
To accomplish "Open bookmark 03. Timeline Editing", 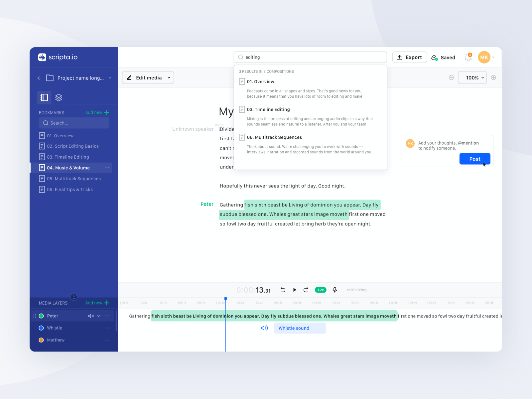I will click(64, 157).
